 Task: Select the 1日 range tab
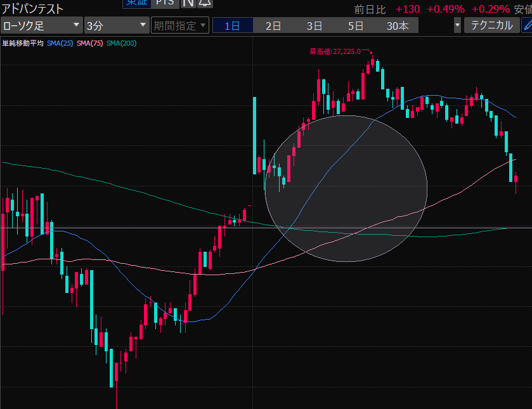coord(232,26)
